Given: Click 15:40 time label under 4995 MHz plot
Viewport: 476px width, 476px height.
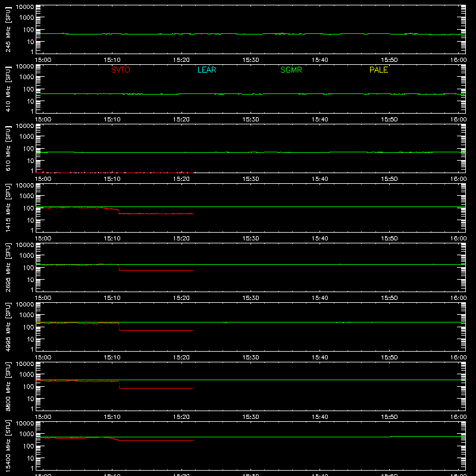Looking at the screenshot, I should pos(320,358).
